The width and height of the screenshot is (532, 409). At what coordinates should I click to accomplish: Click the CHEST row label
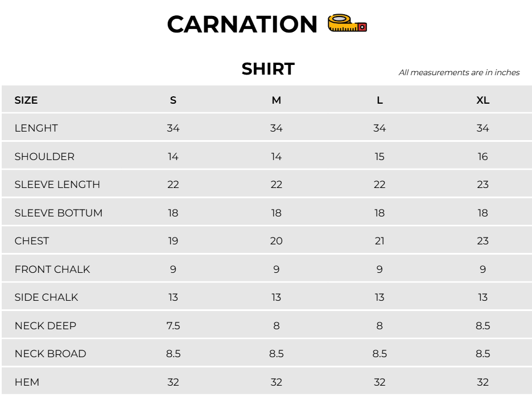32,241
